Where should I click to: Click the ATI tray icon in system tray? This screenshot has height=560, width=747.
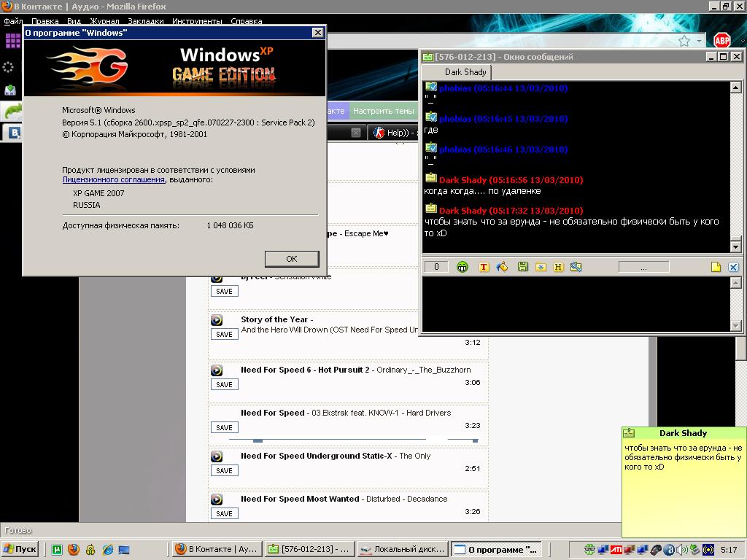click(x=616, y=550)
